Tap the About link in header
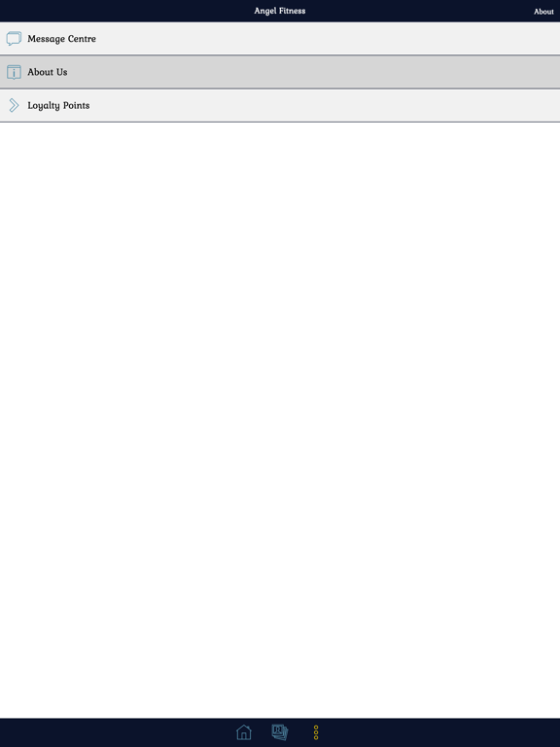 pyautogui.click(x=543, y=12)
